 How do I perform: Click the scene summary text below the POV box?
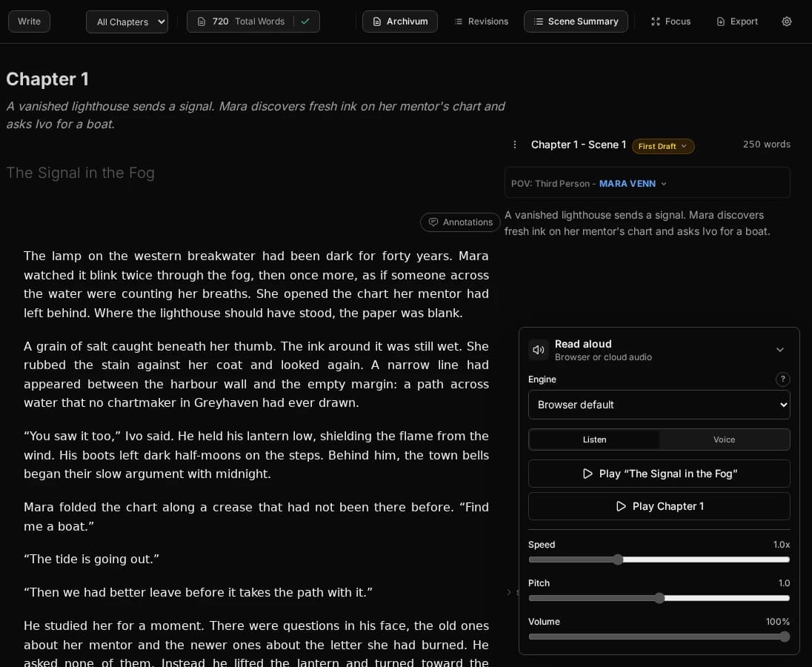637,223
